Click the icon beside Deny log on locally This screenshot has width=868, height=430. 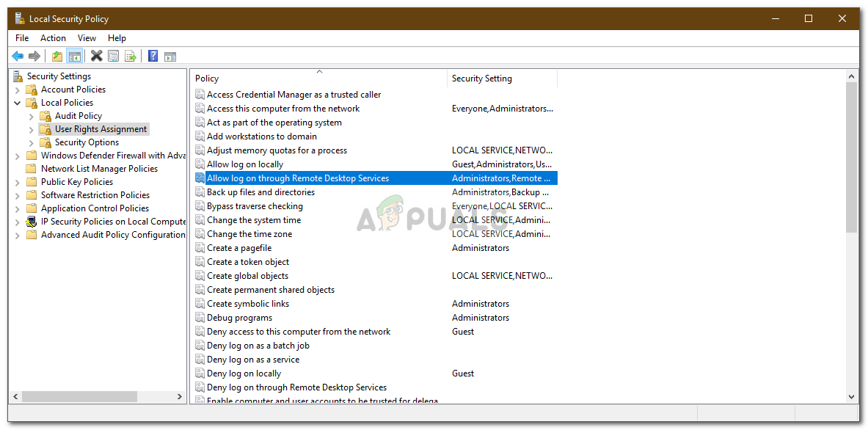pos(200,373)
